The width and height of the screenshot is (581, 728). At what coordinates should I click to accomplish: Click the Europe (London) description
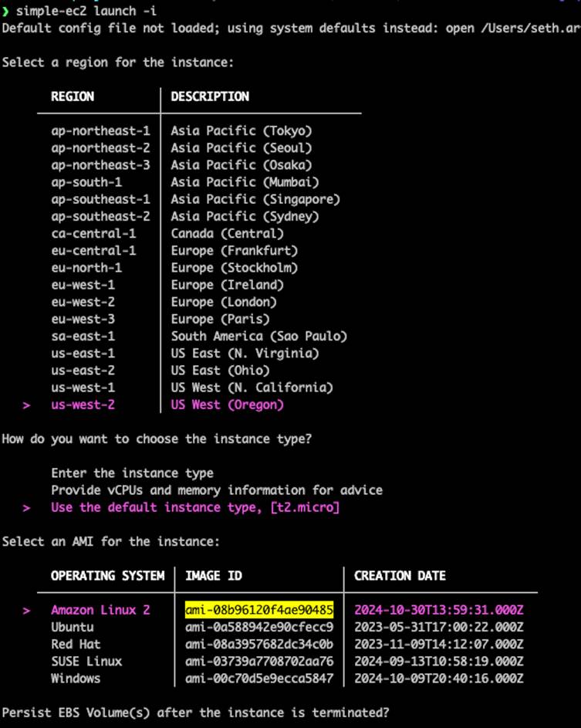(224, 303)
